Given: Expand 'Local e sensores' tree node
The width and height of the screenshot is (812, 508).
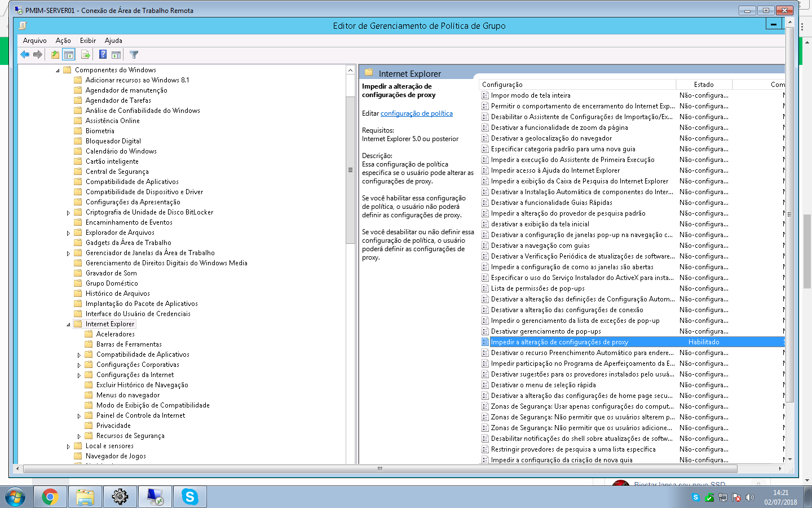Looking at the screenshot, I should pos(68,446).
